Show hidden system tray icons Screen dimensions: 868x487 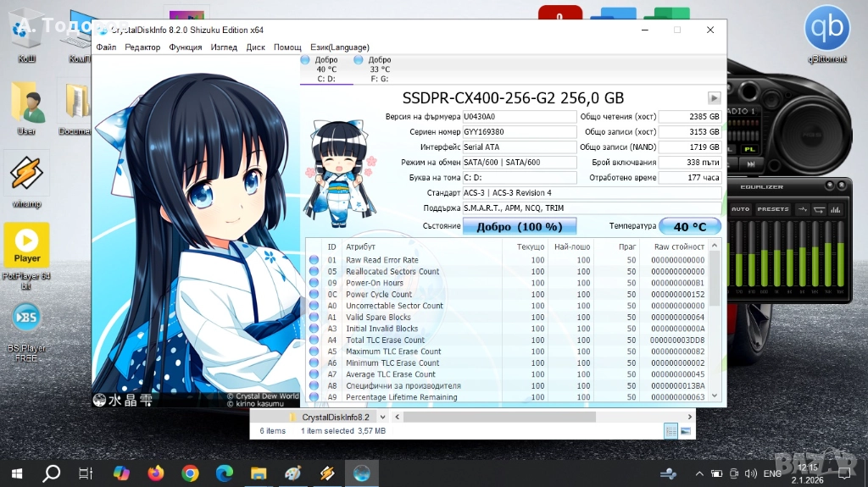point(698,473)
